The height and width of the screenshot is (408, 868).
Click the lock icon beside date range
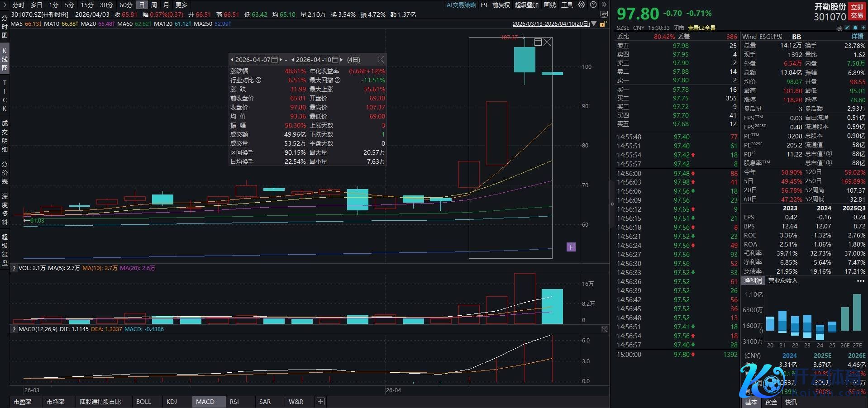(603, 24)
